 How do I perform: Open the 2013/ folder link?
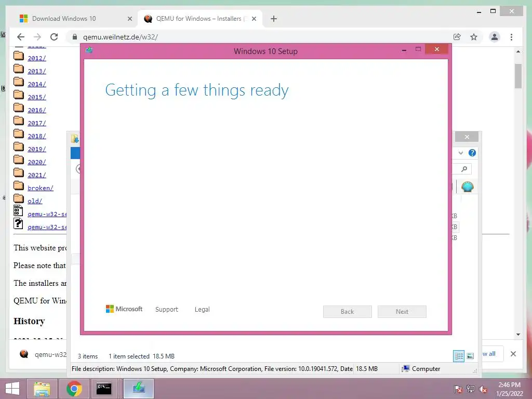pos(37,71)
